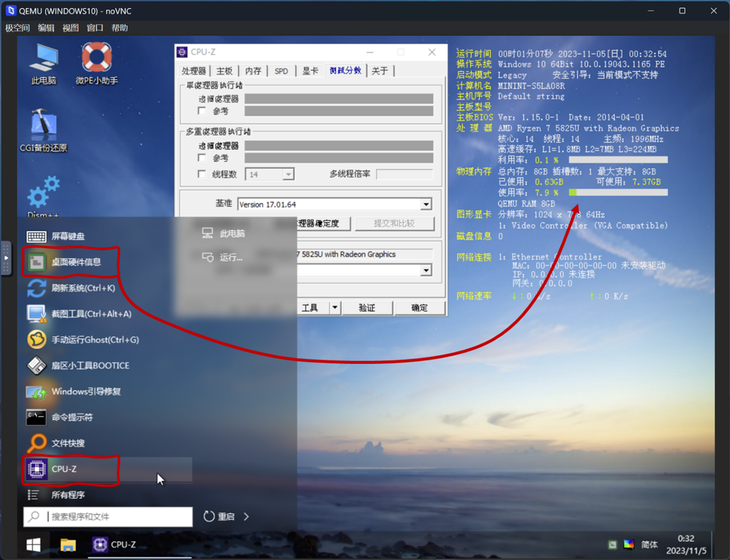Click 确定 button in CPU-Z
Image resolution: width=730 pixels, height=560 pixels.
(x=419, y=308)
